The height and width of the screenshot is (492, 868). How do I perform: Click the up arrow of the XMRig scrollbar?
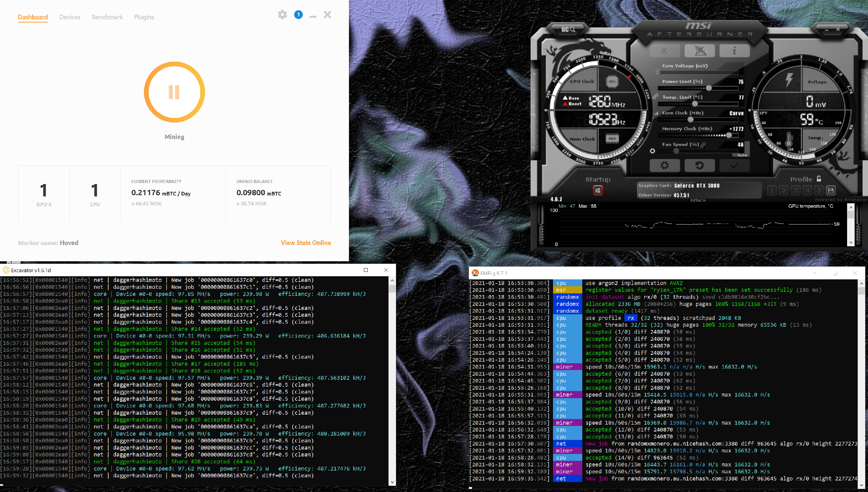click(x=861, y=283)
